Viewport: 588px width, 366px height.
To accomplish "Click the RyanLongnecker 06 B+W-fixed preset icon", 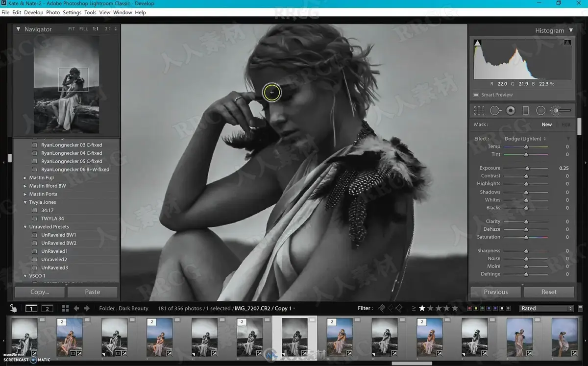I will (35, 170).
